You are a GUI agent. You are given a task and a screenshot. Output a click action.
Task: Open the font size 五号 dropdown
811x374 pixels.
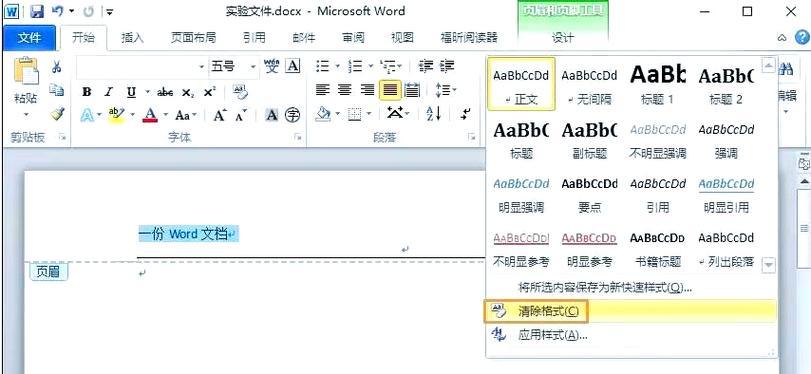[253, 66]
